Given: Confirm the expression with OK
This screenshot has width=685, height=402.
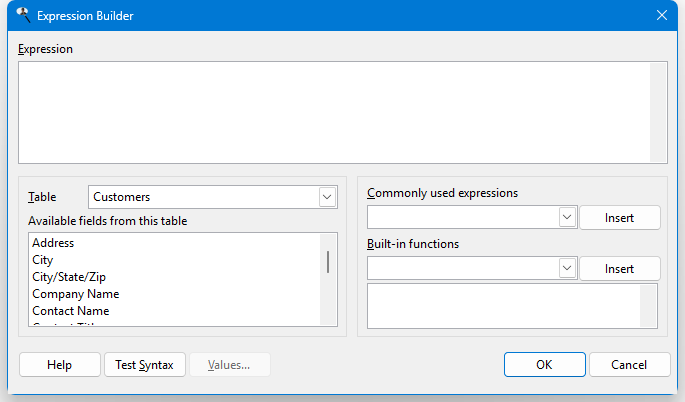Looking at the screenshot, I should 544,365.
